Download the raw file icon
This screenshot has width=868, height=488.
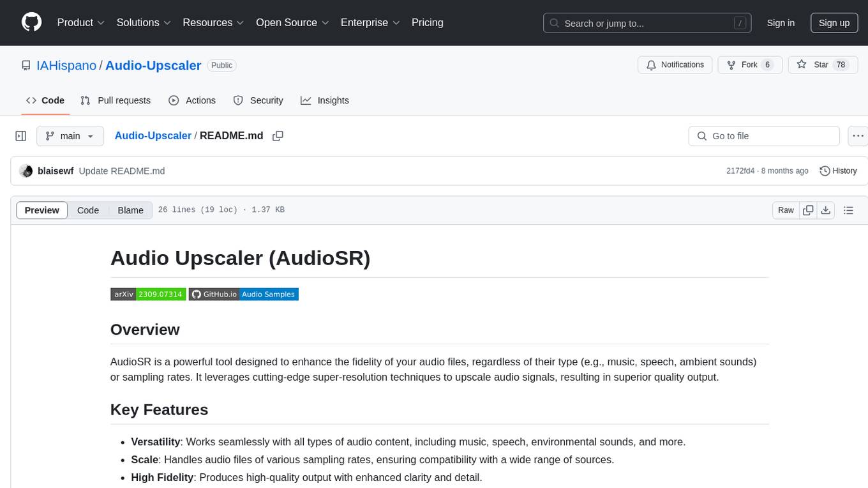(x=826, y=210)
